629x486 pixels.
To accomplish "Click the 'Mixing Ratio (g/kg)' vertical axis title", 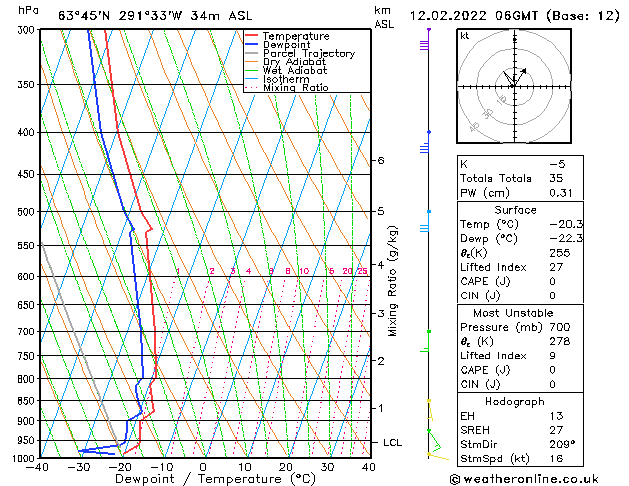I will (392, 281).
